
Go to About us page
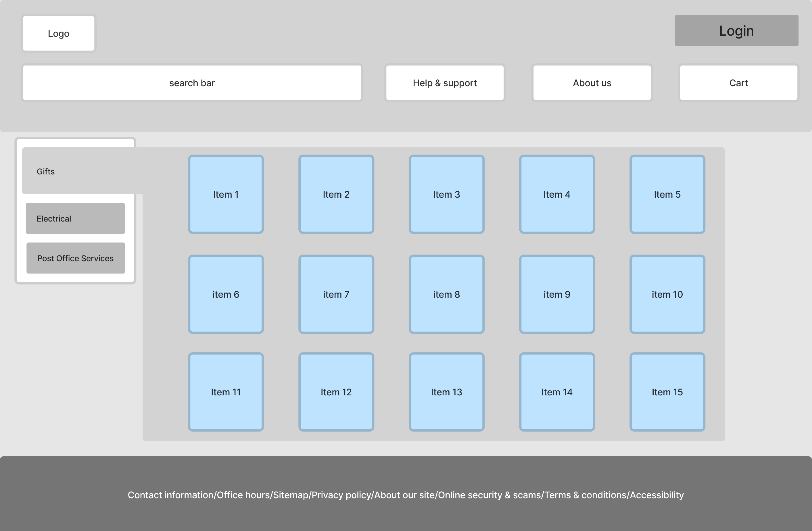click(592, 83)
